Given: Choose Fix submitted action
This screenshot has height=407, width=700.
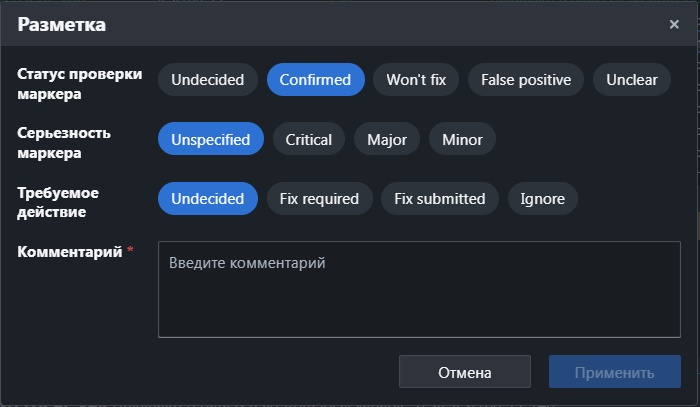Looking at the screenshot, I should coord(440,198).
